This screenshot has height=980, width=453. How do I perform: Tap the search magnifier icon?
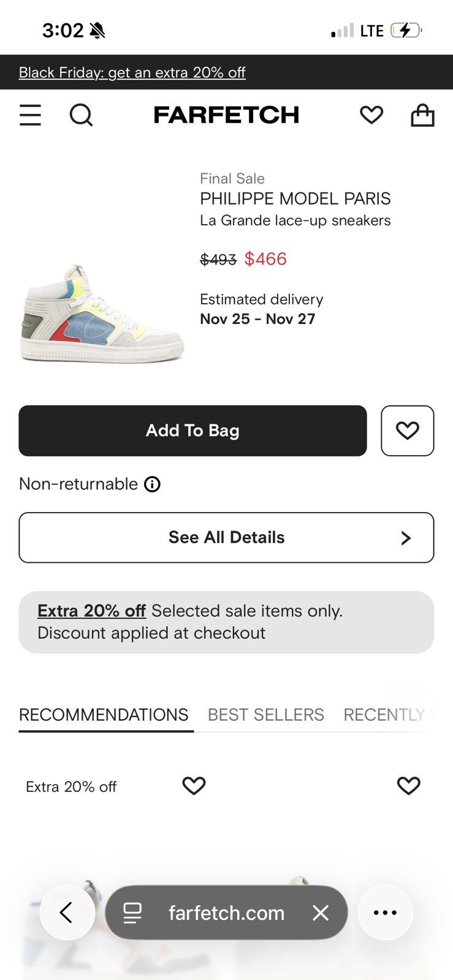tap(81, 115)
